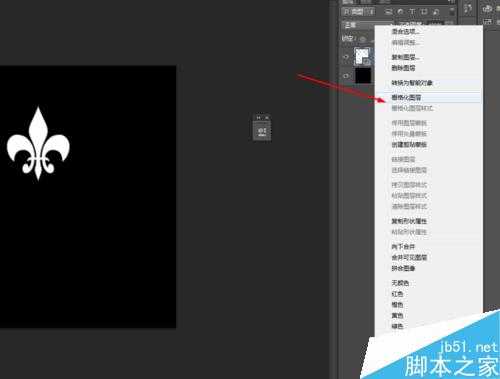This screenshot has width=500, height=379.
Task: Select 复制形状属性 menu item
Action: [x=409, y=221]
